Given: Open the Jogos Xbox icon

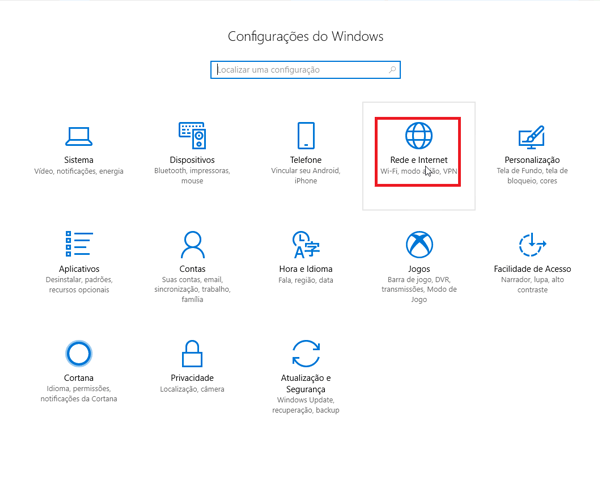Looking at the screenshot, I should (419, 244).
